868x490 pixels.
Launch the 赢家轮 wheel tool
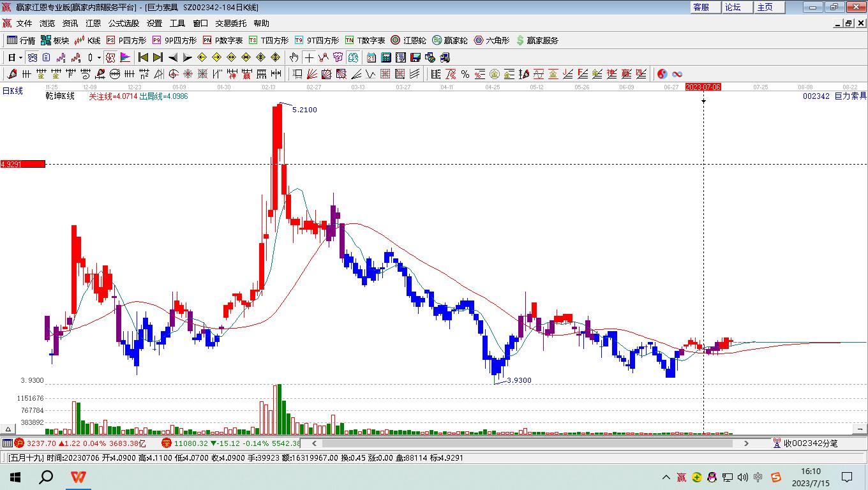tap(450, 40)
